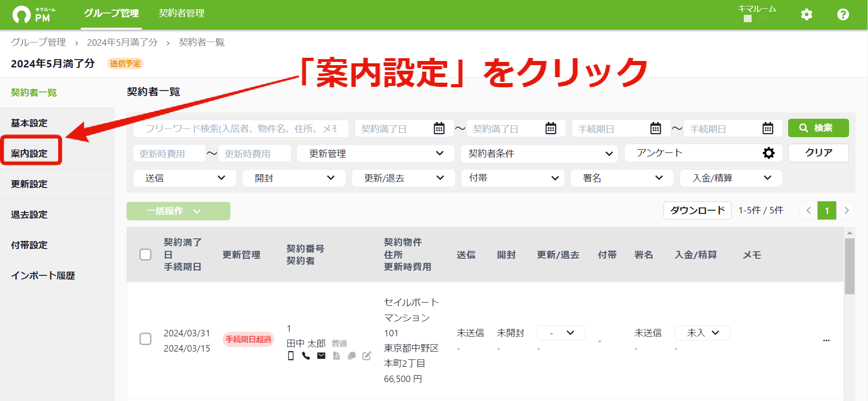Click contractor name 田中 太郎
Image resolution: width=868 pixels, height=401 pixels.
306,343
